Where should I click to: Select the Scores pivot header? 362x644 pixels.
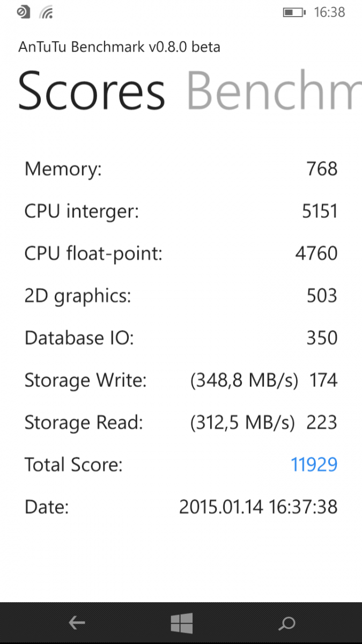pos(92,91)
